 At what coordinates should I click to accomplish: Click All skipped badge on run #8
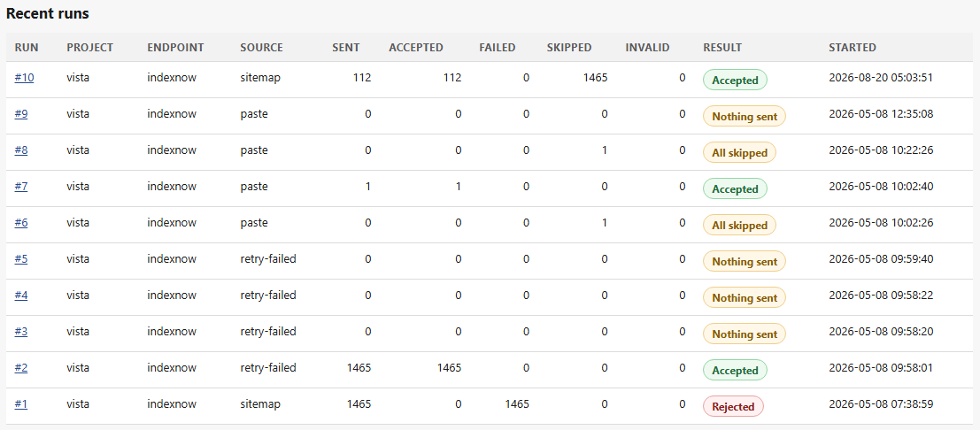coord(739,152)
